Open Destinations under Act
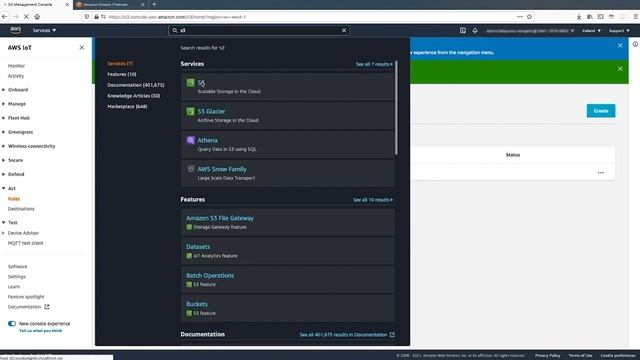The image size is (640, 360). point(21,209)
